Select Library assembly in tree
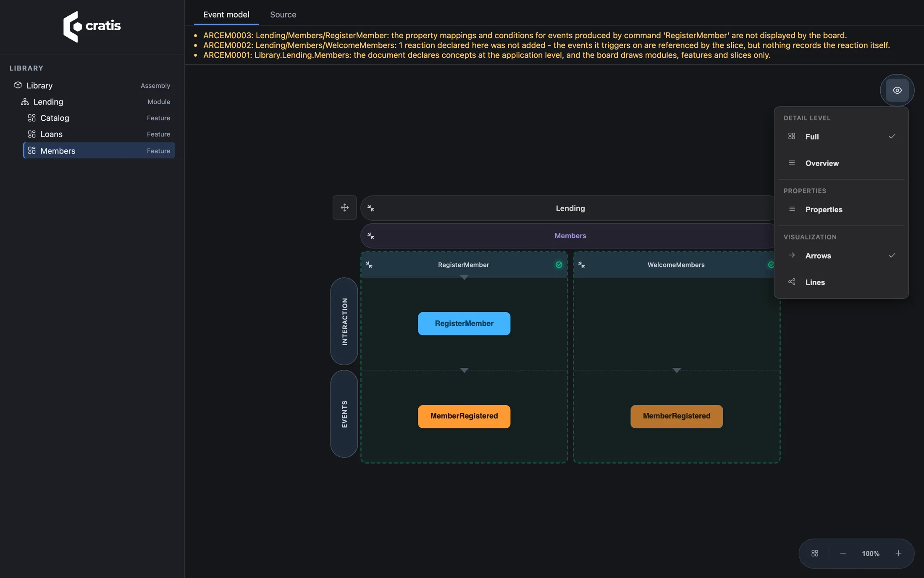 [x=92, y=85]
